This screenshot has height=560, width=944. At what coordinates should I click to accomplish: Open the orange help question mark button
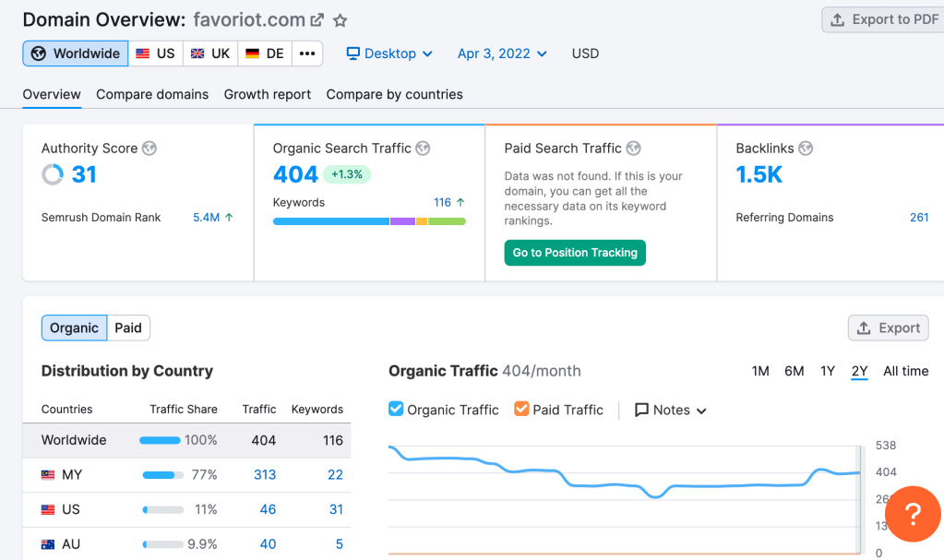pyautogui.click(x=912, y=514)
